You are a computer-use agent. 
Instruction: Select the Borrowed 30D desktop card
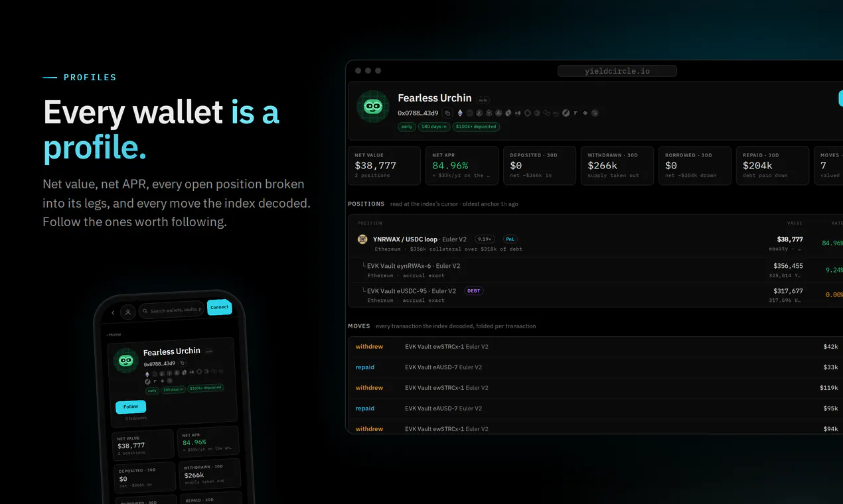point(695,165)
